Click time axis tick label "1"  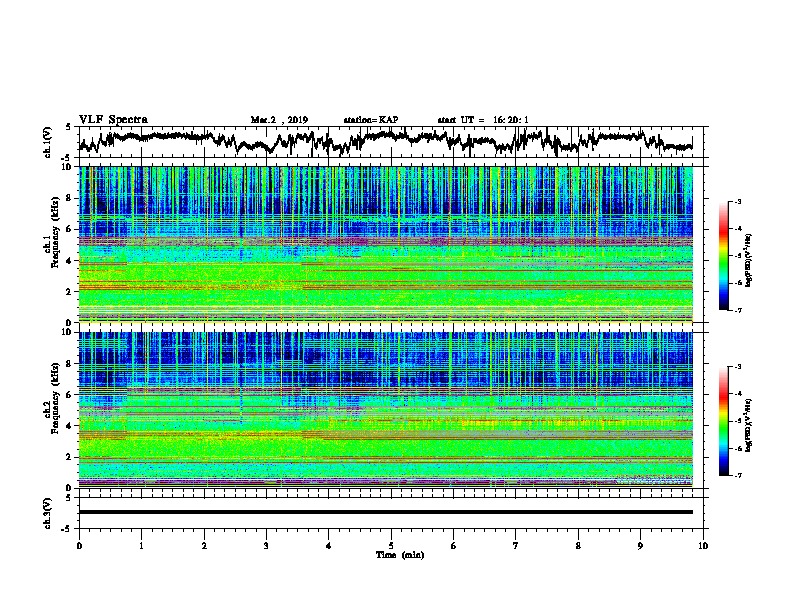[x=141, y=546]
